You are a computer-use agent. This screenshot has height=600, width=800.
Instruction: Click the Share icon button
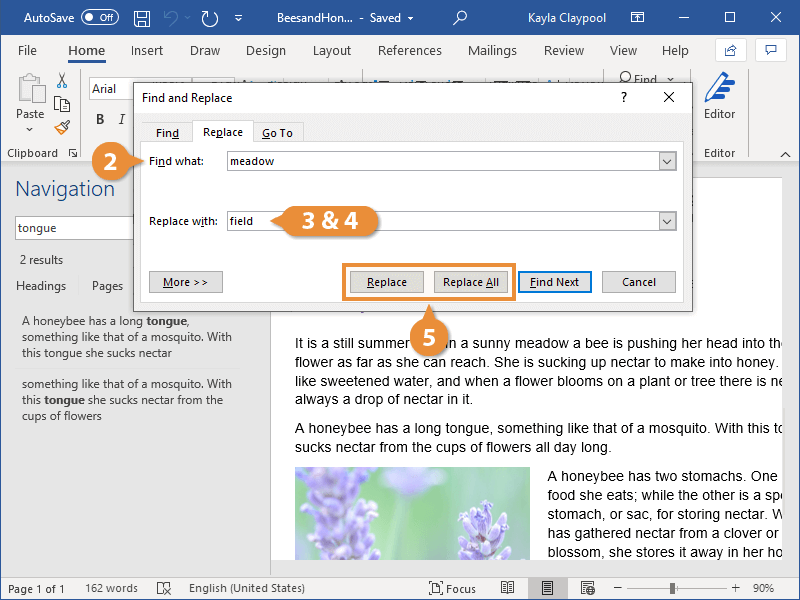tap(730, 50)
